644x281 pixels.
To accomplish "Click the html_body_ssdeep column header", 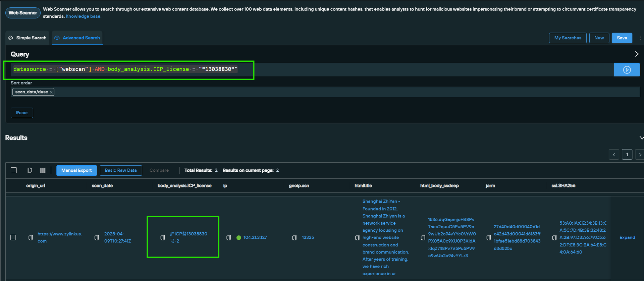I will (x=439, y=185).
